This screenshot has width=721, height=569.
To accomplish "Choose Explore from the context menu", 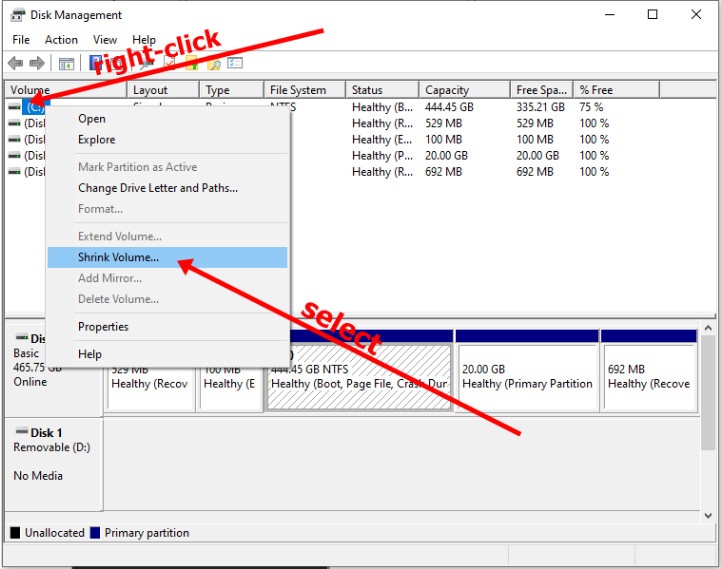I will coord(167,139).
